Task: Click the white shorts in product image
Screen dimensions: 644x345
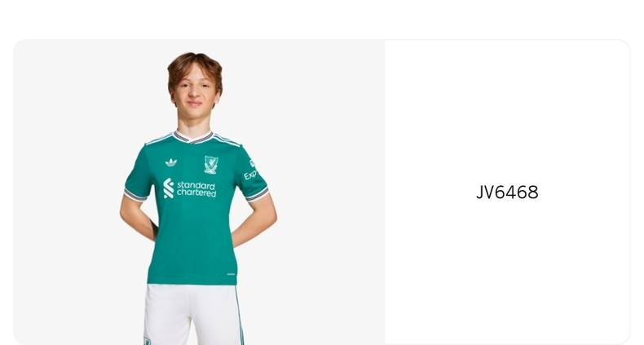Action: [x=193, y=315]
